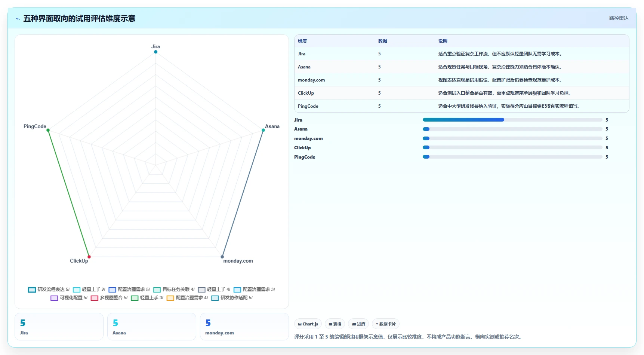Click the Asana progress bar

tap(512, 129)
